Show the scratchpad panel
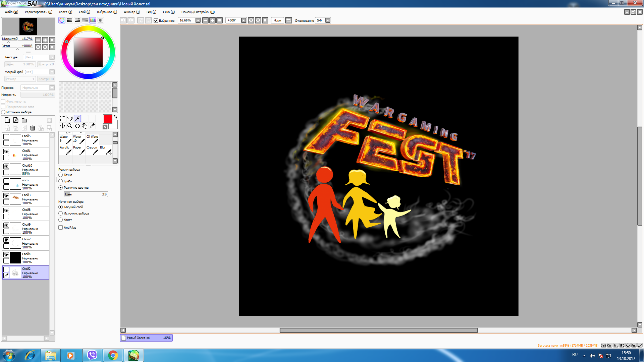Viewport: 644px width, 362px height. coord(100,20)
